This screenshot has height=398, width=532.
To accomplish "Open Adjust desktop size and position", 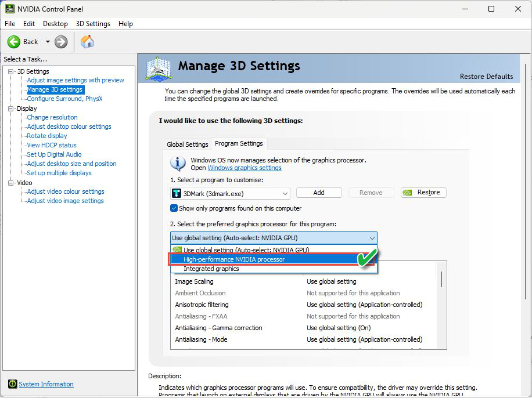I will click(71, 164).
